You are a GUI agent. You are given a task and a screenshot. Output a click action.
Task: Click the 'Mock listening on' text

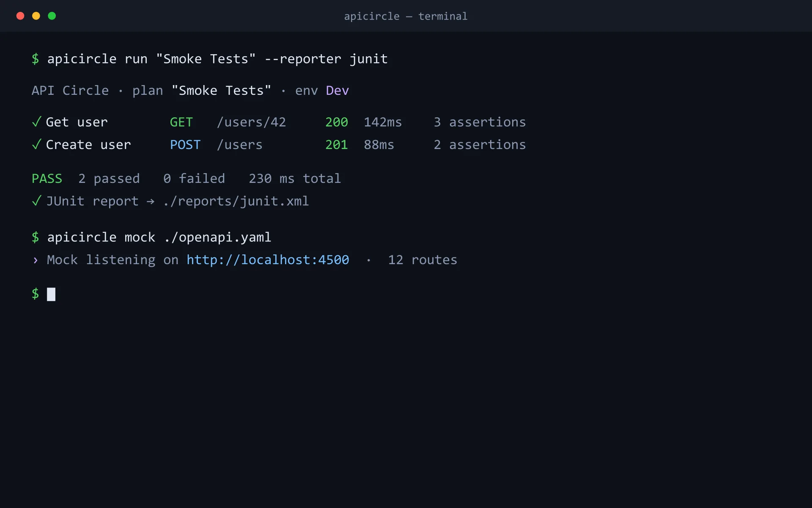[112, 260]
